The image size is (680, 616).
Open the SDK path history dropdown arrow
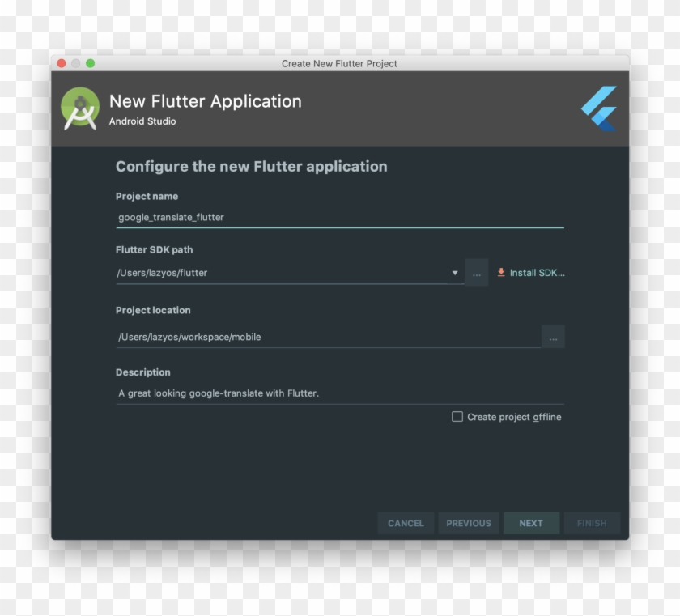click(x=455, y=273)
